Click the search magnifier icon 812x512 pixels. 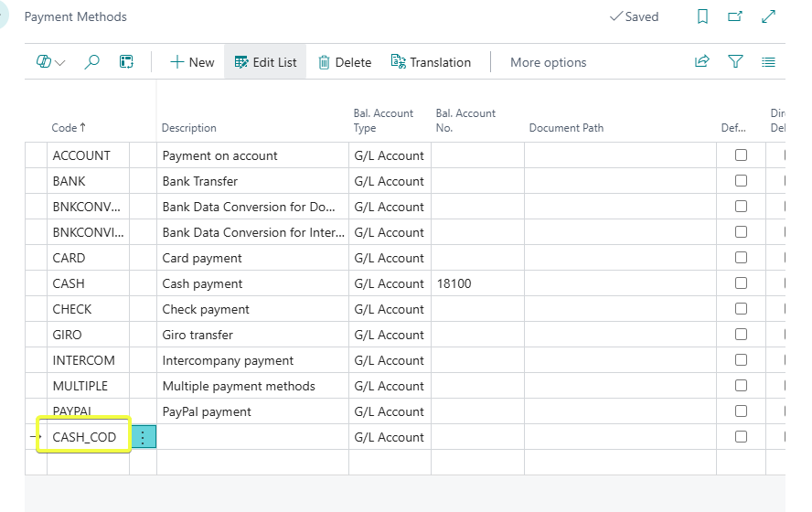(91, 62)
